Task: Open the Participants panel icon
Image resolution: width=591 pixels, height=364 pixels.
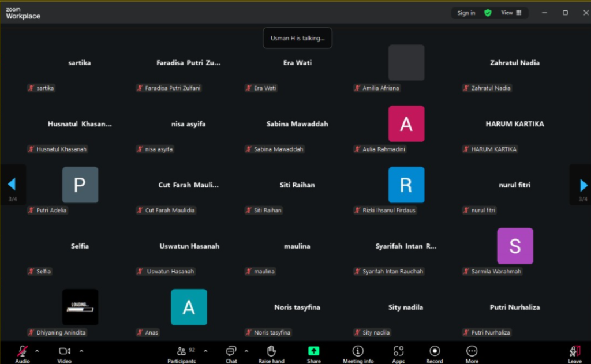Action: [x=181, y=351]
